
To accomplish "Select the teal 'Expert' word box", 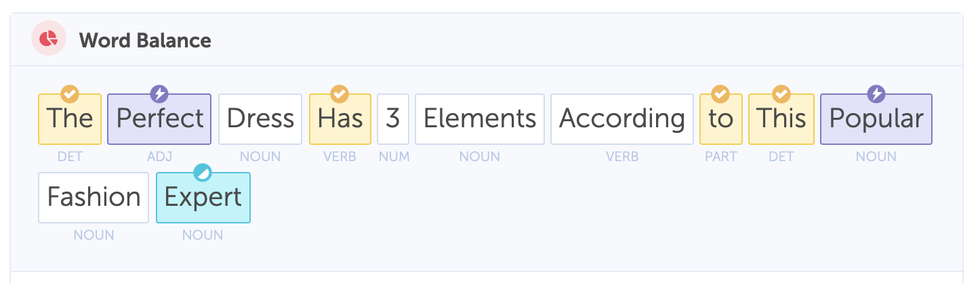I will coord(203,198).
